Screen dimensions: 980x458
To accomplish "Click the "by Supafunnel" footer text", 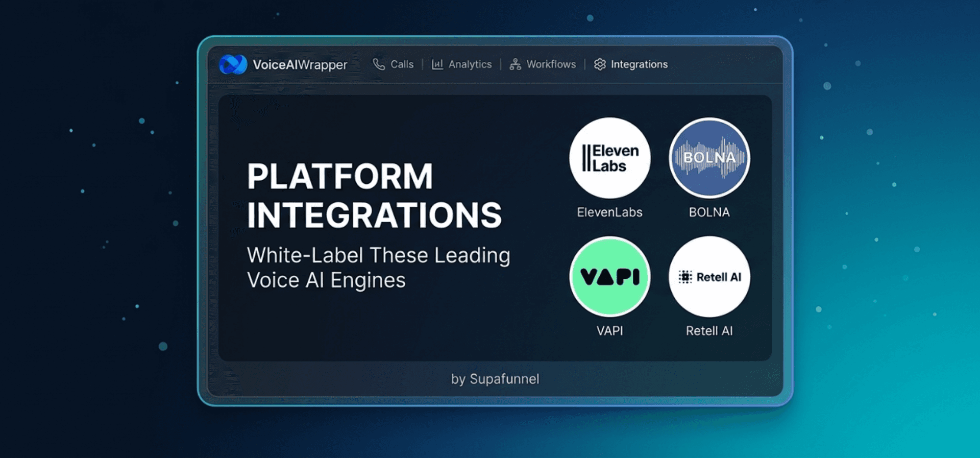I will click(x=495, y=379).
